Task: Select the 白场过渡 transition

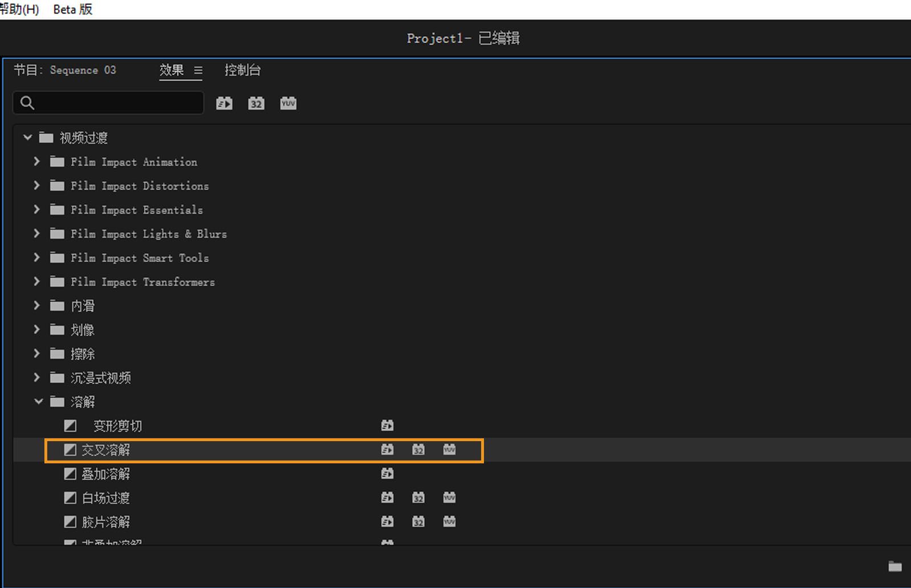Action: point(106,498)
